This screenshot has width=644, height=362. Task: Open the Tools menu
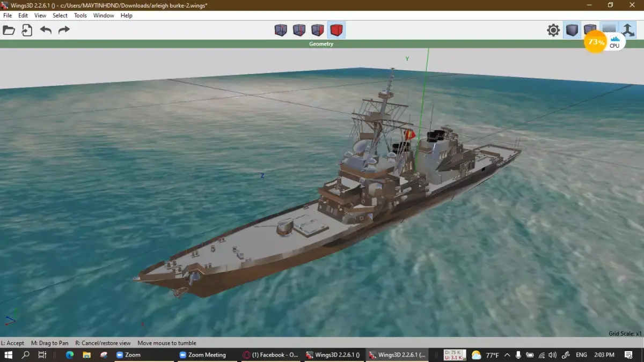pos(80,16)
